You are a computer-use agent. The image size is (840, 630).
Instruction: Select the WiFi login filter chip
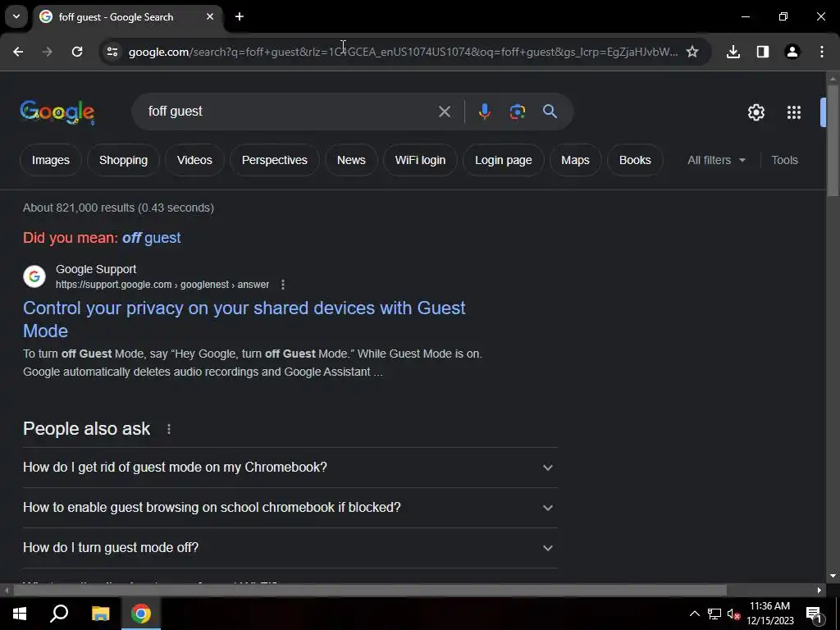coord(420,160)
